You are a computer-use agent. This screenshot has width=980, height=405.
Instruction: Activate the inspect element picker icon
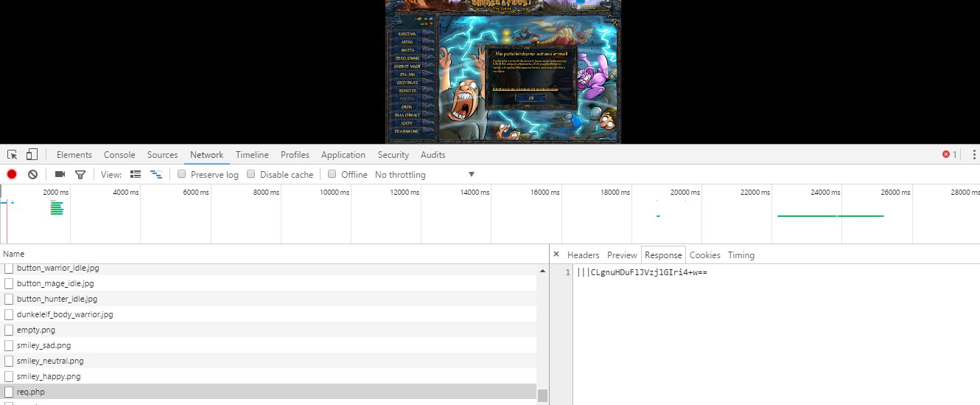click(13, 155)
